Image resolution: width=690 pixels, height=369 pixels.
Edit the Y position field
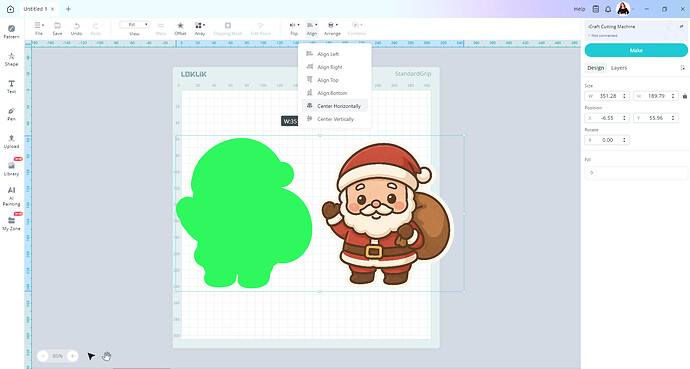[x=656, y=118]
